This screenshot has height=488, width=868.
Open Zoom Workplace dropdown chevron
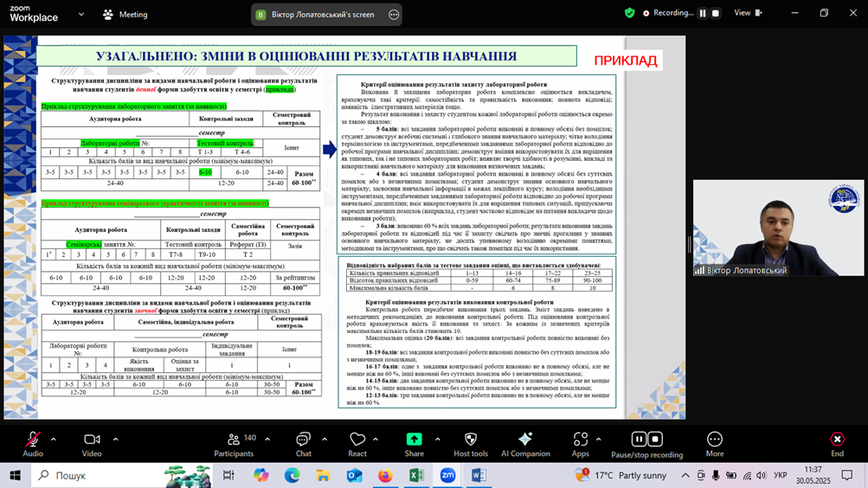click(81, 15)
